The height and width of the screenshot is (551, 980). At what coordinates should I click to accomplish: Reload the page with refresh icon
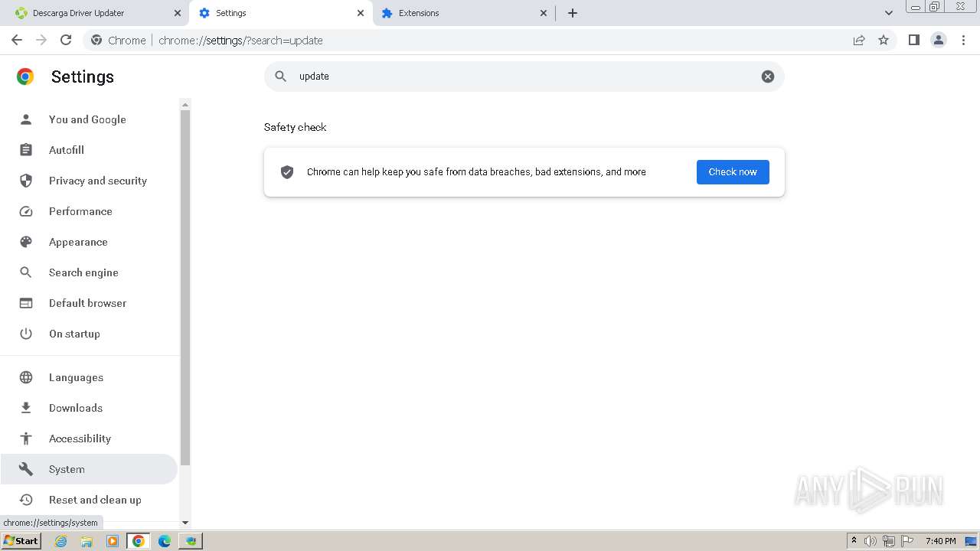point(66,40)
